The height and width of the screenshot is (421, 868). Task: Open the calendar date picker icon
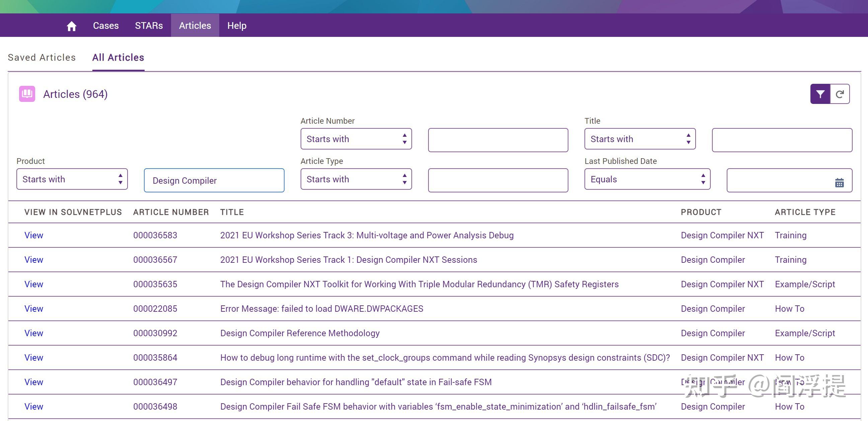(839, 182)
